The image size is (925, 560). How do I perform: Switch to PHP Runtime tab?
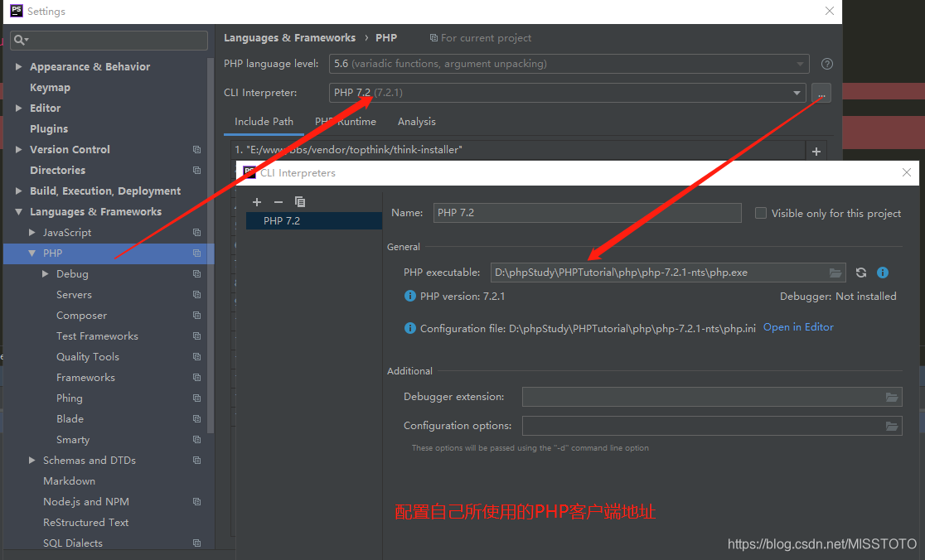tap(346, 122)
